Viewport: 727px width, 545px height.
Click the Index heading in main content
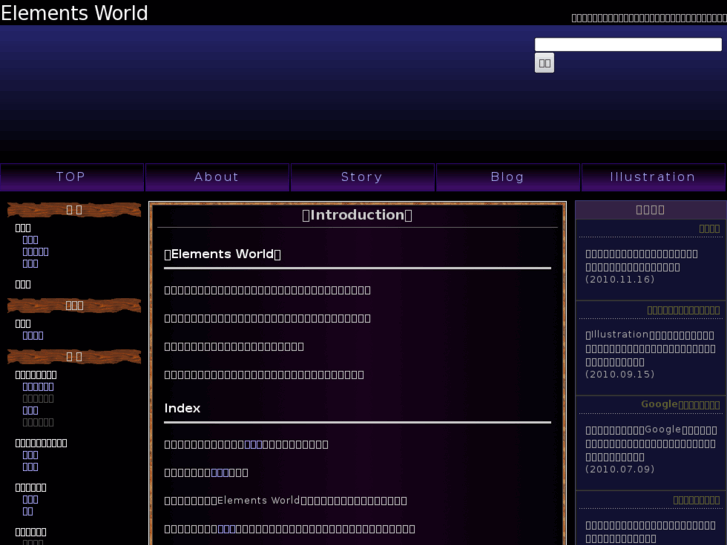coord(182,408)
